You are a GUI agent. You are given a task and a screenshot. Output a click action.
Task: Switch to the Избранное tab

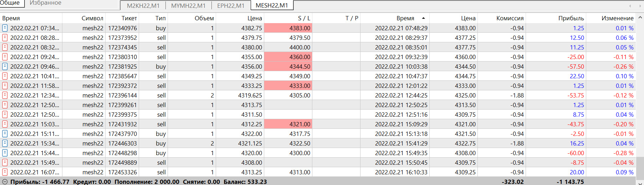(45, 3)
